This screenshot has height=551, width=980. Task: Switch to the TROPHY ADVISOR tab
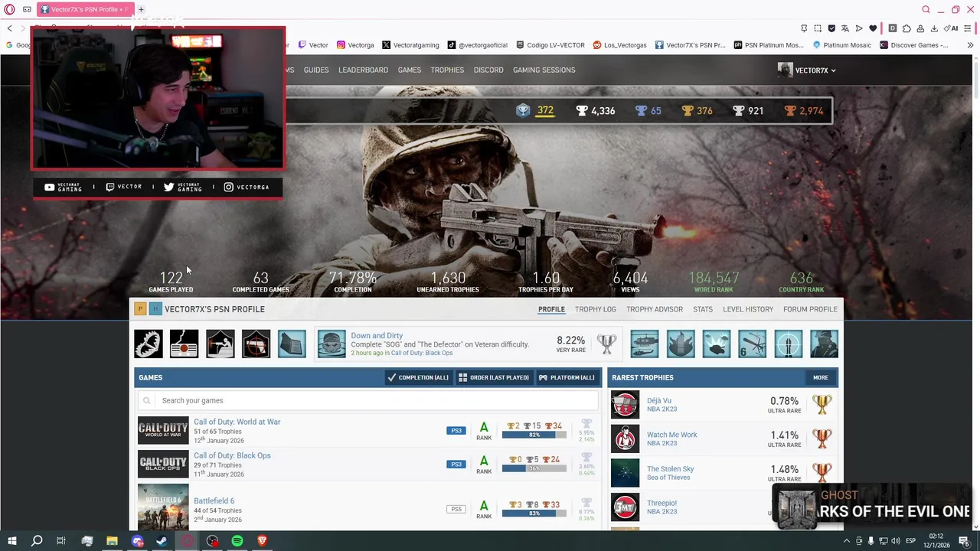tap(655, 309)
